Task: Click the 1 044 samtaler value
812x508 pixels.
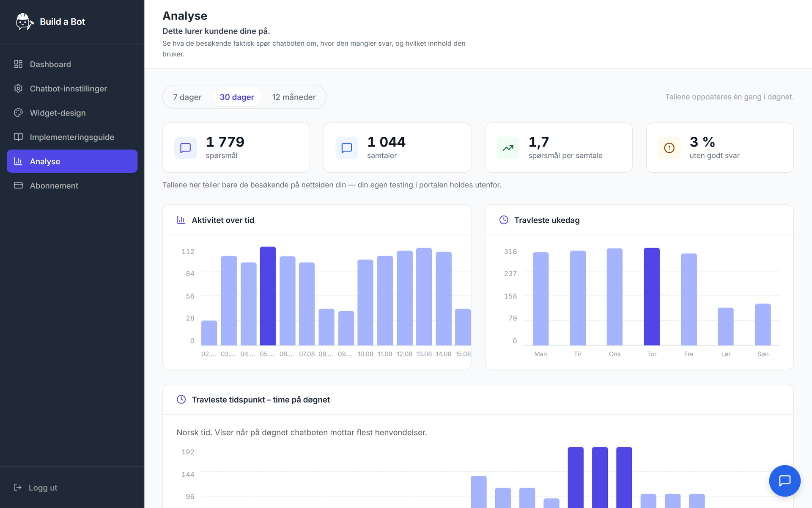Action: [386, 142]
